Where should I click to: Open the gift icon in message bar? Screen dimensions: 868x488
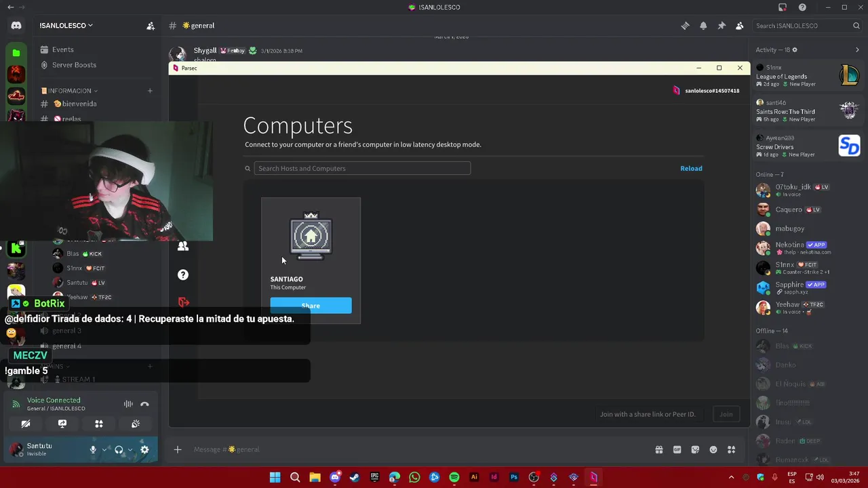658,449
